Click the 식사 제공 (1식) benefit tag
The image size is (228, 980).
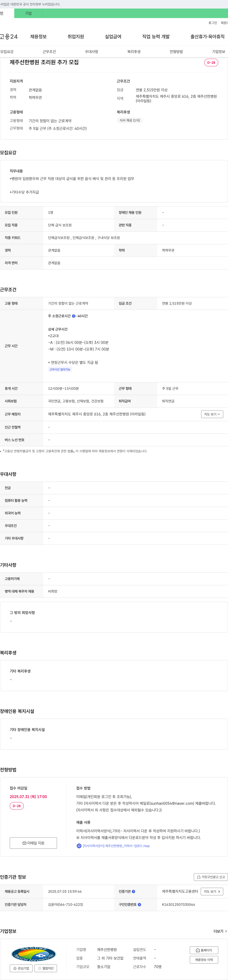pos(130,120)
